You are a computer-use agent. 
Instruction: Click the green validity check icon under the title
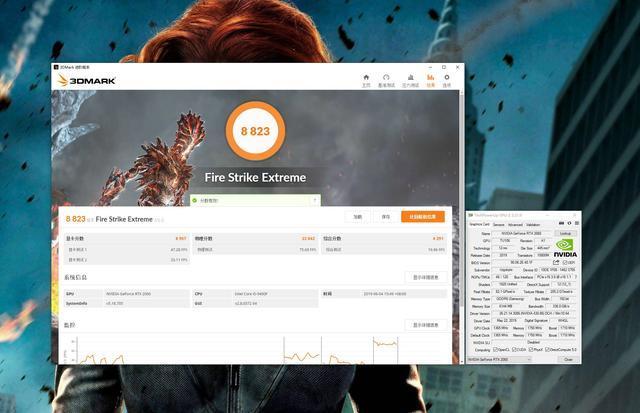pos(195,200)
